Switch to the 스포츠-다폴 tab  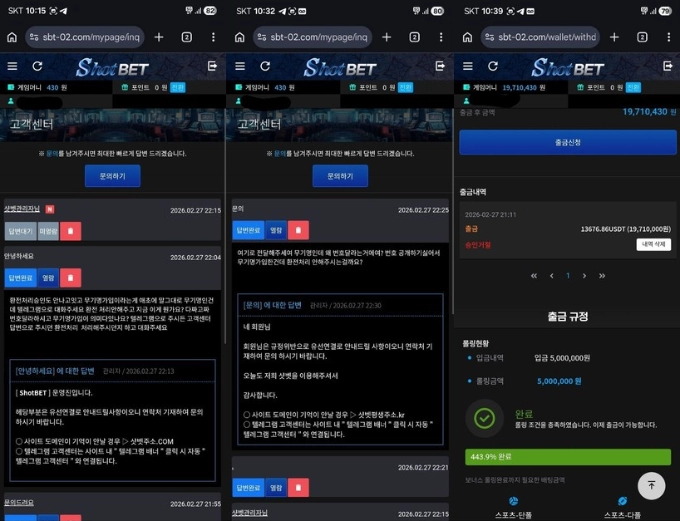(x=622, y=506)
